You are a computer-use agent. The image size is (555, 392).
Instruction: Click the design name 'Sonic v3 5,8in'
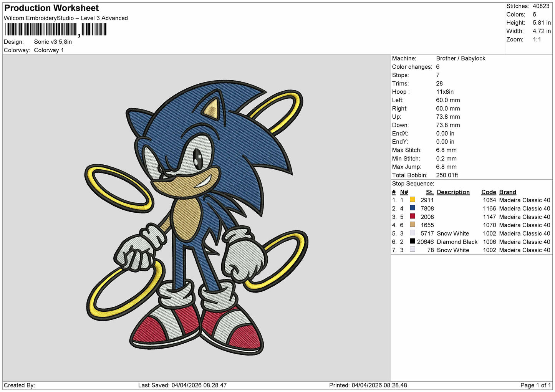pos(53,42)
